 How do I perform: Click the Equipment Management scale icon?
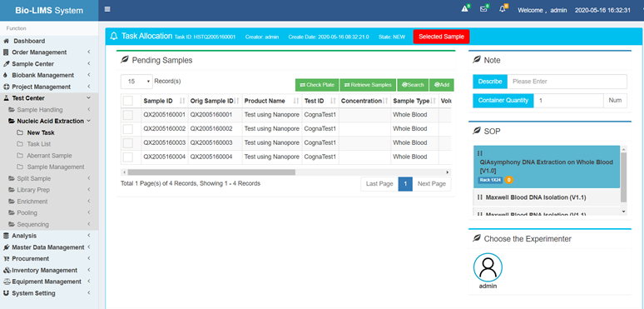tap(7, 282)
